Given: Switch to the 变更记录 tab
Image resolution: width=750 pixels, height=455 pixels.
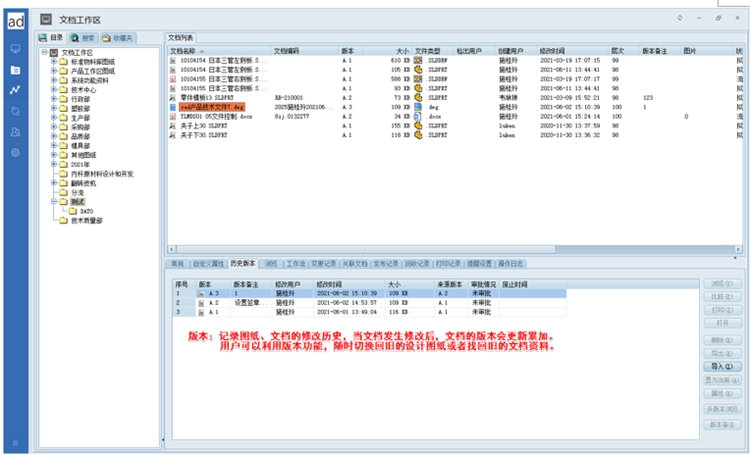Looking at the screenshot, I should pos(325,264).
